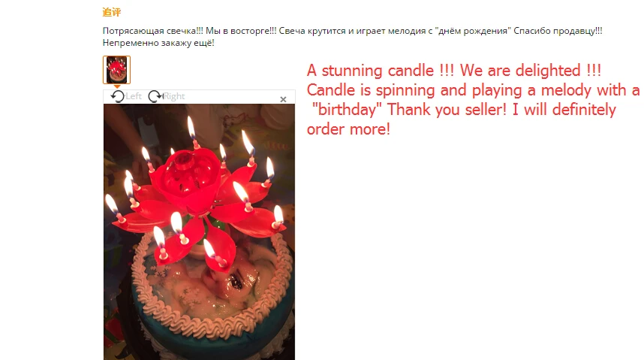
Task: Click the red line starting "Candle is spinning"
Action: [x=473, y=90]
